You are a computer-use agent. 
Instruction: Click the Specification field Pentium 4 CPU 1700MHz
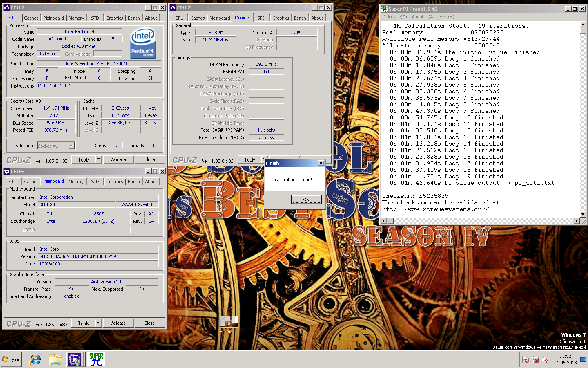[x=98, y=64]
